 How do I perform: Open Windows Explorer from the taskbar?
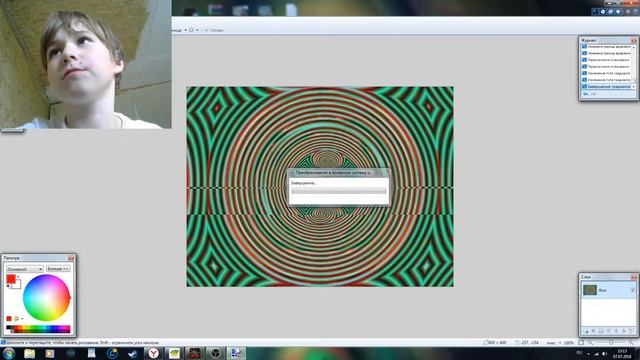[x=29, y=353]
